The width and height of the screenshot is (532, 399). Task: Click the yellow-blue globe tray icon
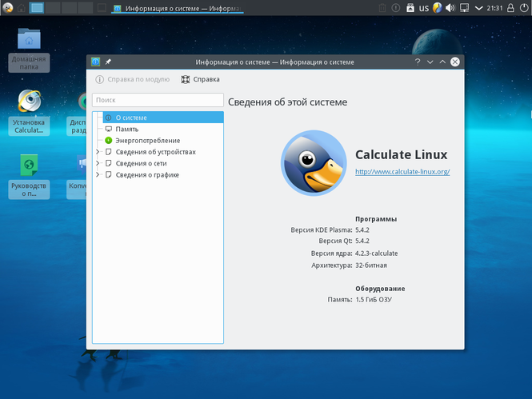coord(438,8)
